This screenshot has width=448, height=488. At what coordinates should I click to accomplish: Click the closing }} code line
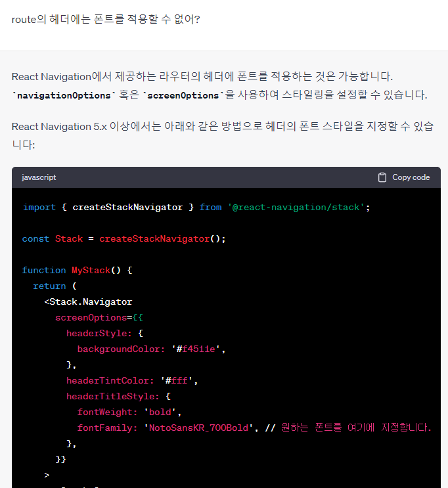[x=60, y=459]
